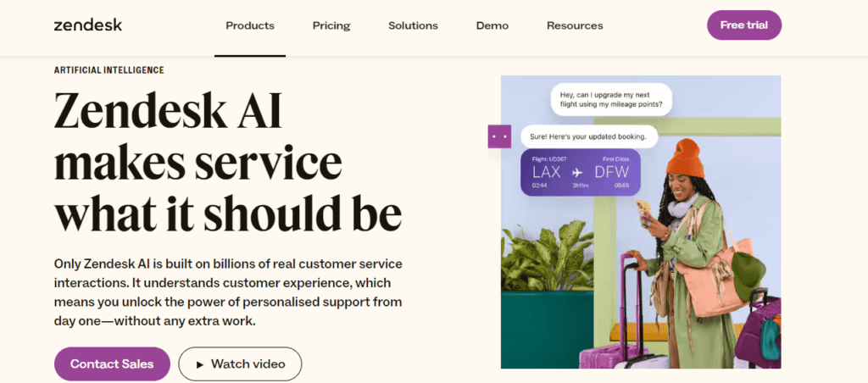Image resolution: width=868 pixels, height=383 pixels.
Task: Select Demo in navigation
Action: click(x=492, y=25)
